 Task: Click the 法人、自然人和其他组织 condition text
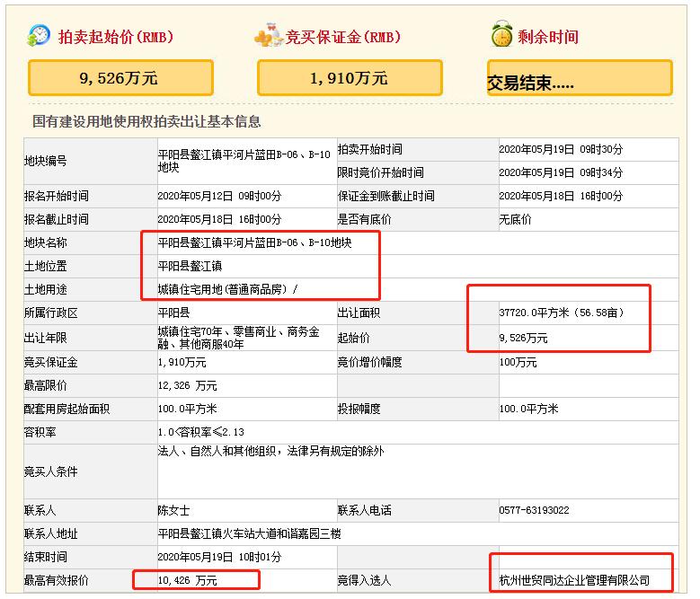pos(271,451)
